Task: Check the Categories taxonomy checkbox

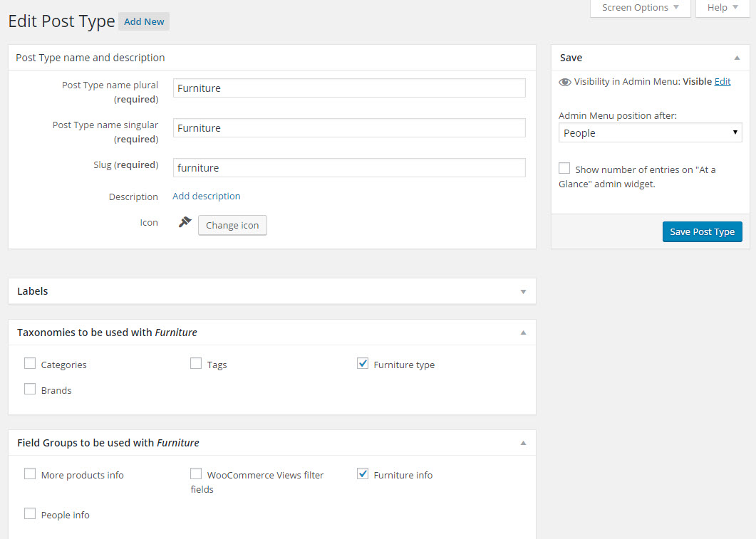Action: pos(30,363)
